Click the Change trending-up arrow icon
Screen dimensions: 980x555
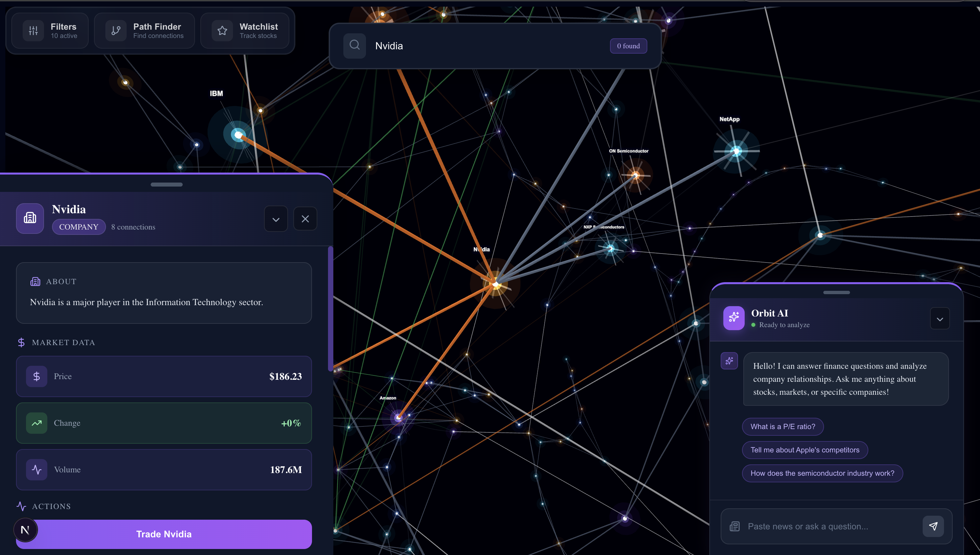point(37,423)
